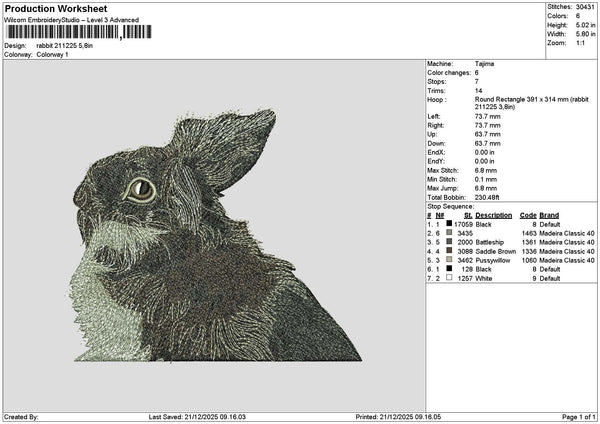600x424 pixels.
Task: Select the design name rabbit 211225 5,8in
Action: point(65,46)
